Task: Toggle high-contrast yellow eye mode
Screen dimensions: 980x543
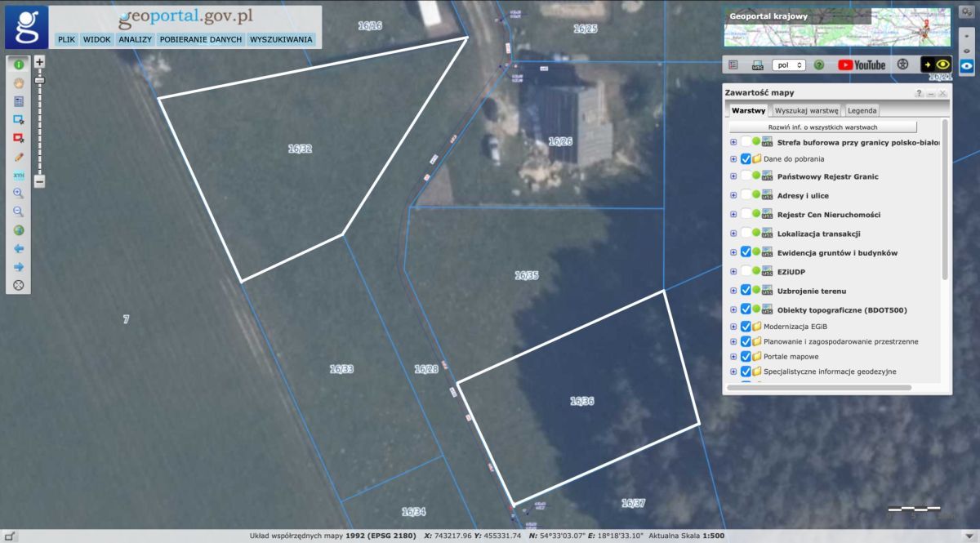Action: coord(936,65)
